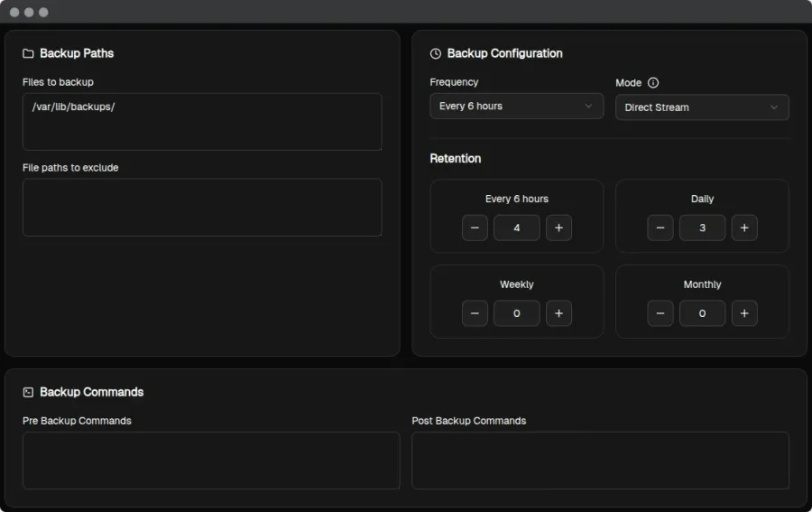Focus the Files to backup text area
Screen dimensions: 812x512
202,121
